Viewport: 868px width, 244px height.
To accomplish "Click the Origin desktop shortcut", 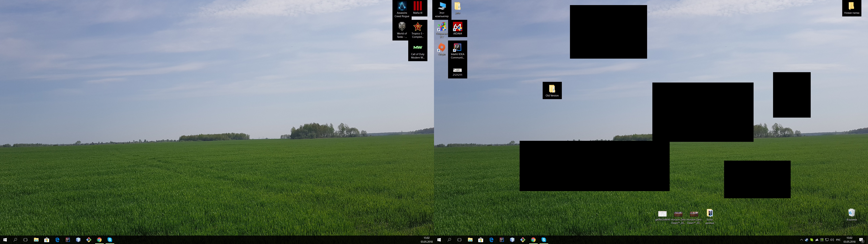I will pos(441,49).
